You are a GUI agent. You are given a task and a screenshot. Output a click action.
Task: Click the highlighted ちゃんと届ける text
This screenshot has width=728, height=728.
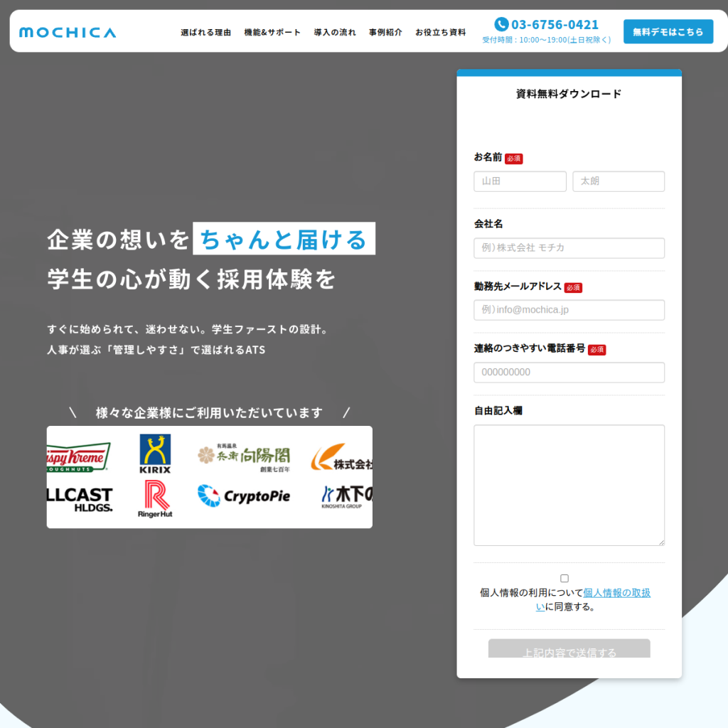(x=284, y=239)
